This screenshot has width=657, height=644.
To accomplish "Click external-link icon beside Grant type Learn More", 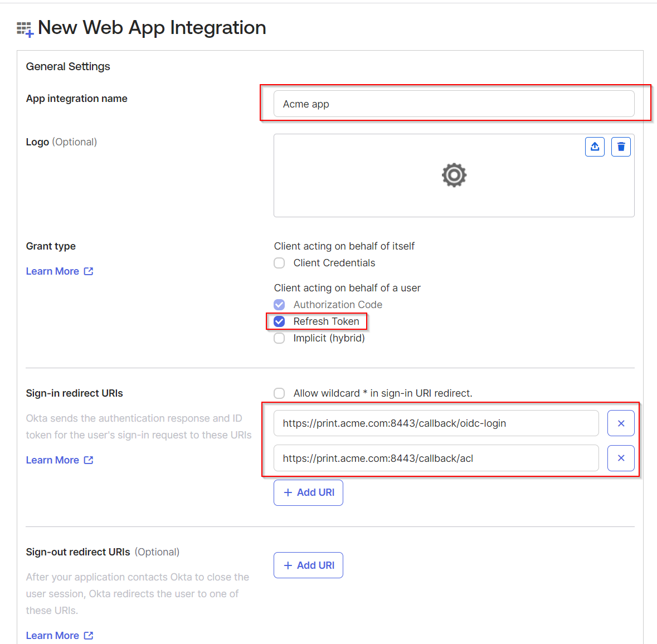I will (89, 271).
